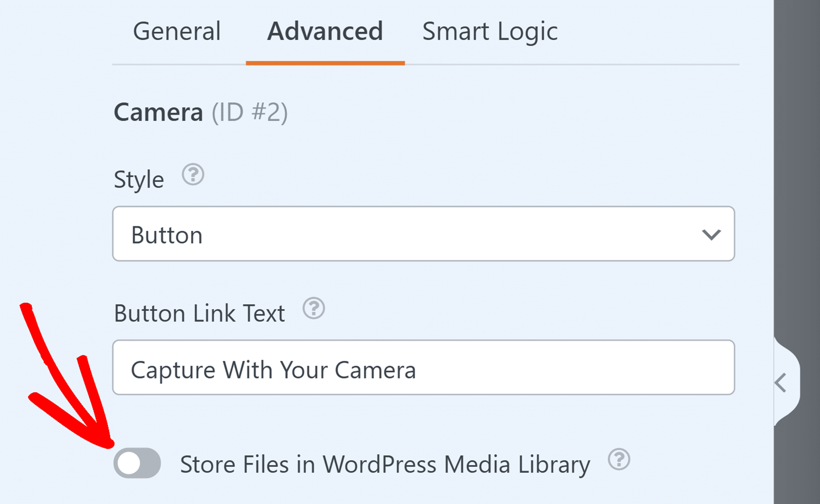Switch to the General tab
The width and height of the screenshot is (820, 504).
(x=176, y=31)
